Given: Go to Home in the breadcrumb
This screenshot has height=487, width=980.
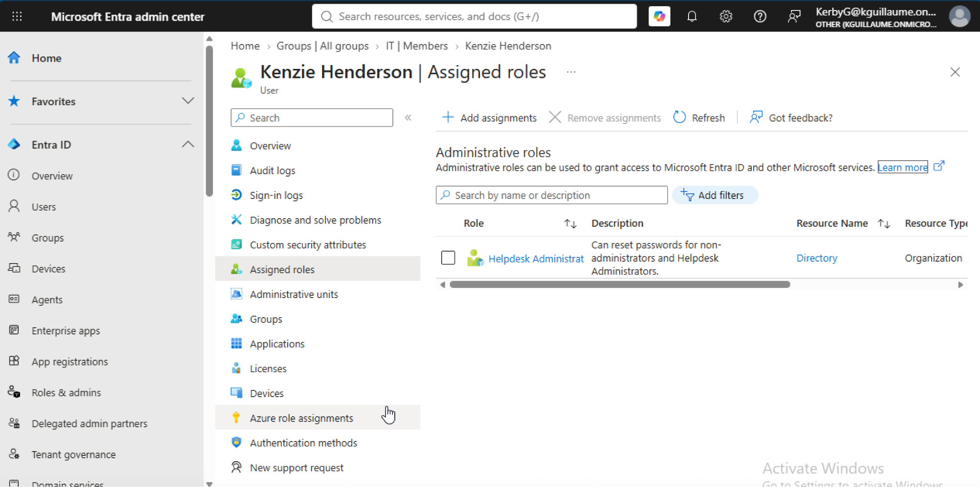Looking at the screenshot, I should [x=245, y=46].
